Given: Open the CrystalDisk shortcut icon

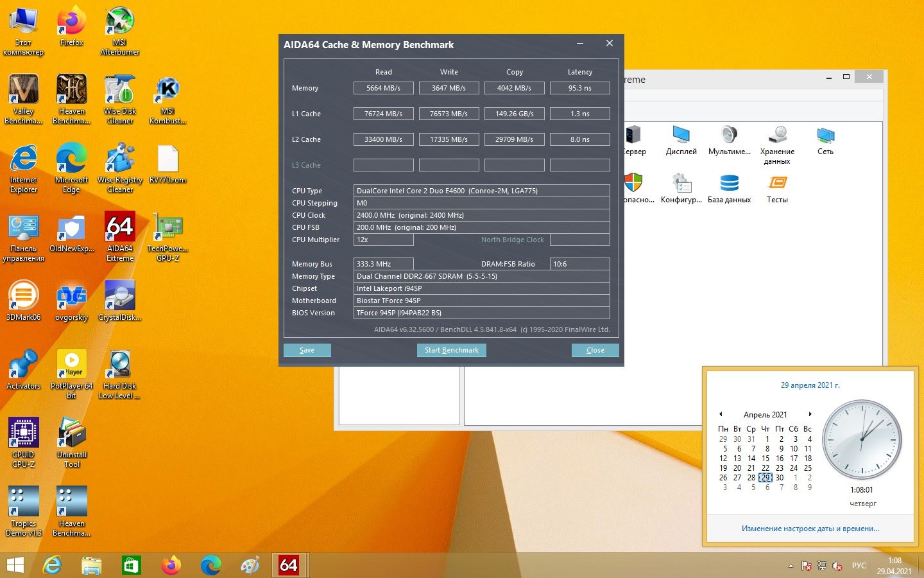Looking at the screenshot, I should [x=120, y=301].
